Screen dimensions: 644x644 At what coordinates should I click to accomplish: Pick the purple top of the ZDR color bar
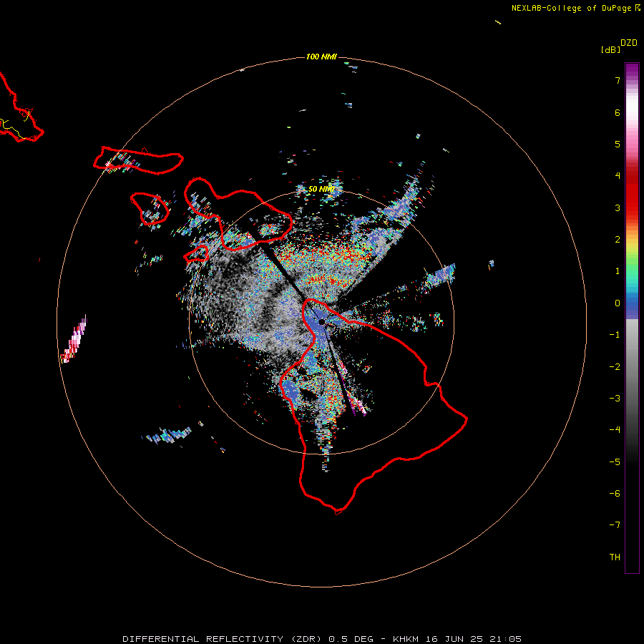(632, 70)
